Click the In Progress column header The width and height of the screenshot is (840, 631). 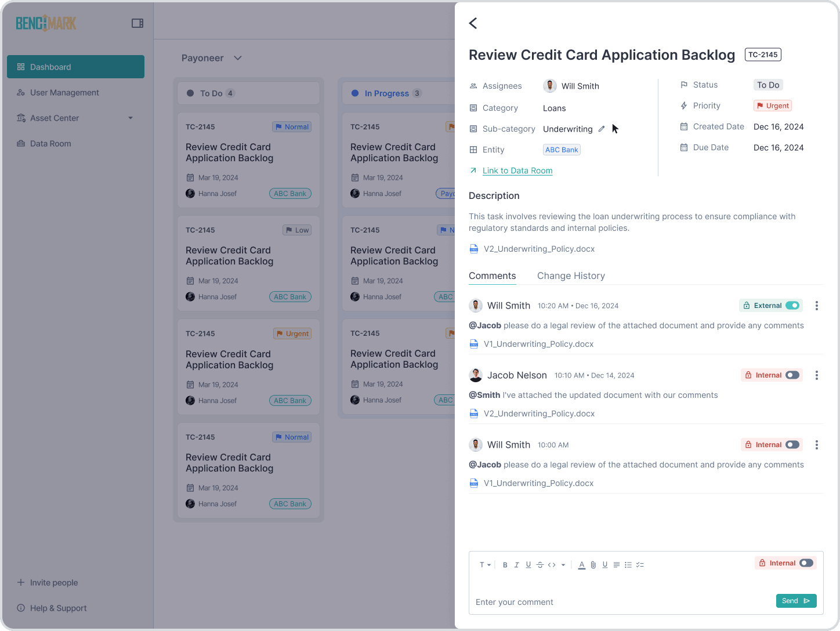point(399,93)
